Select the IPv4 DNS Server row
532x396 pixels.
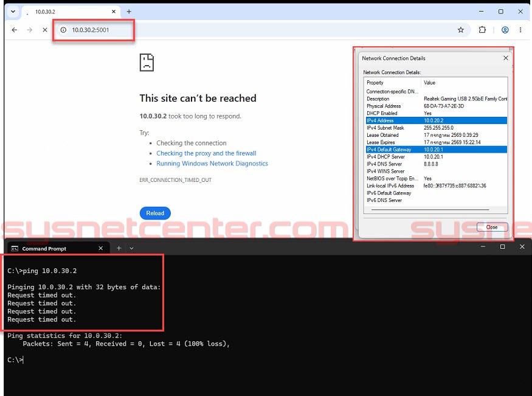tap(437, 164)
